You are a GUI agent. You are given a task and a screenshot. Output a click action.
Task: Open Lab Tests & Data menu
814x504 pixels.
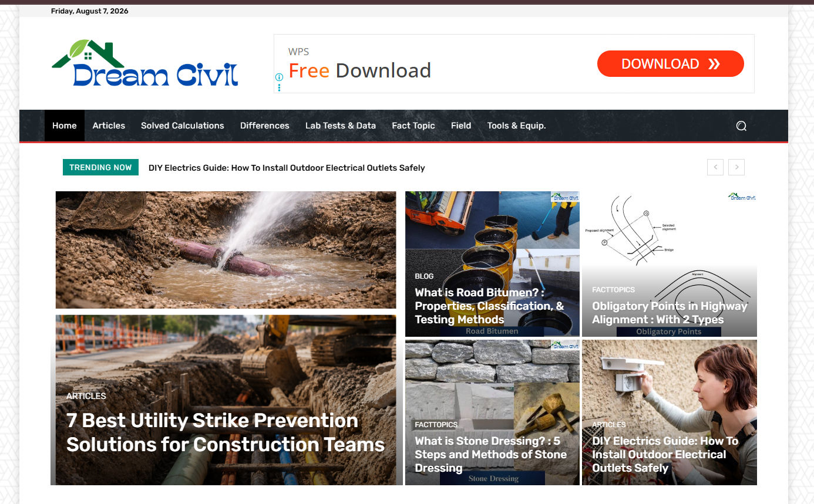341,126
